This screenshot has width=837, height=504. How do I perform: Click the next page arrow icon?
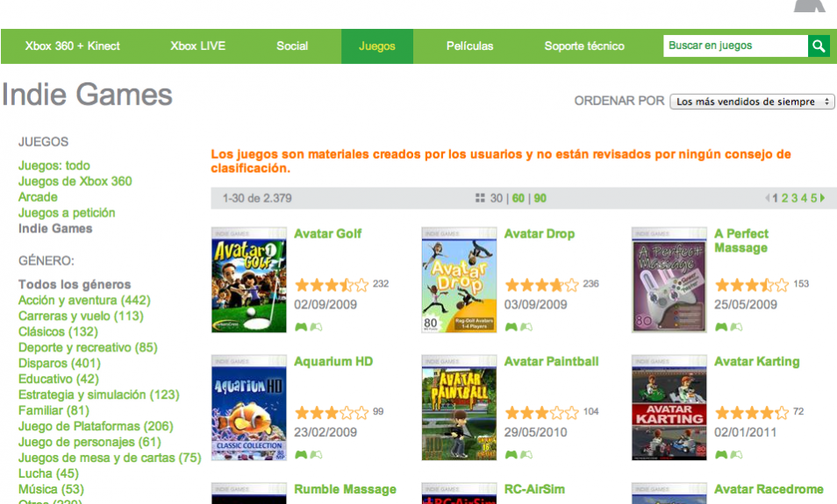click(x=823, y=198)
